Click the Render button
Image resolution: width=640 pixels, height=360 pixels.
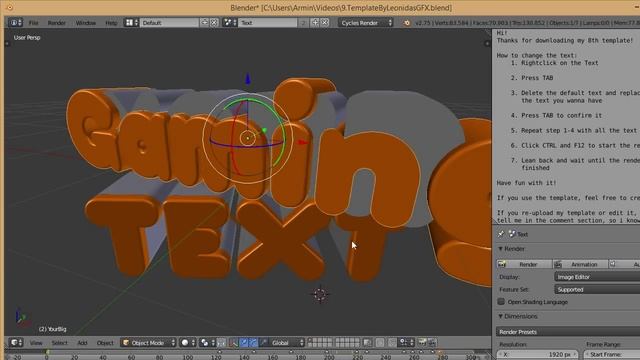click(x=524, y=264)
